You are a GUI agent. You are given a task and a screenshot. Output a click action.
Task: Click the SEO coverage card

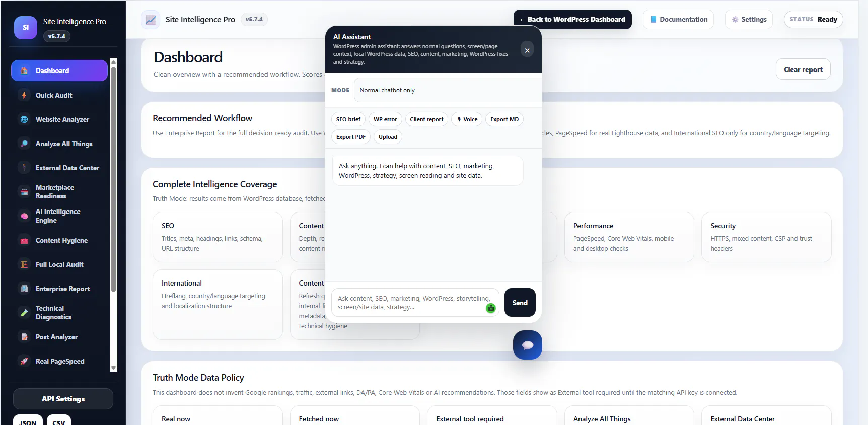218,237
